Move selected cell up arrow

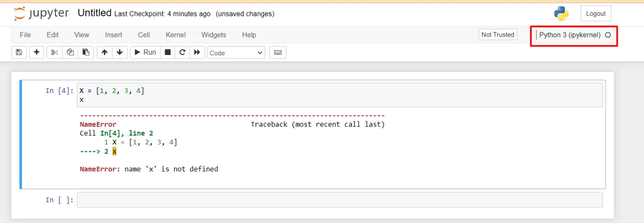tap(104, 52)
